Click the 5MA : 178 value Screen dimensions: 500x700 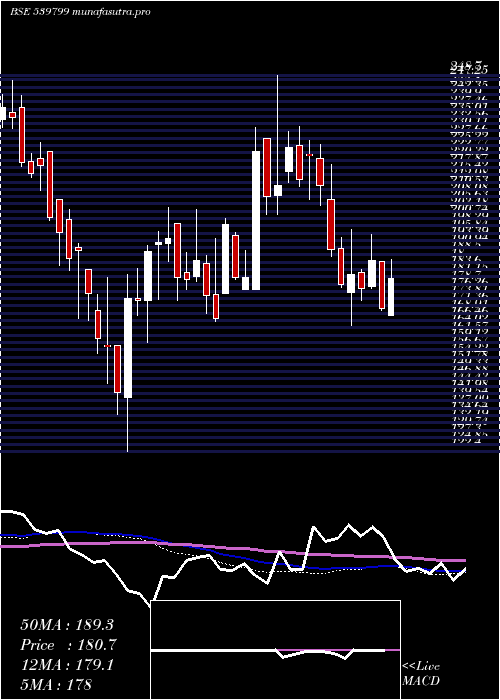[x=56, y=685]
